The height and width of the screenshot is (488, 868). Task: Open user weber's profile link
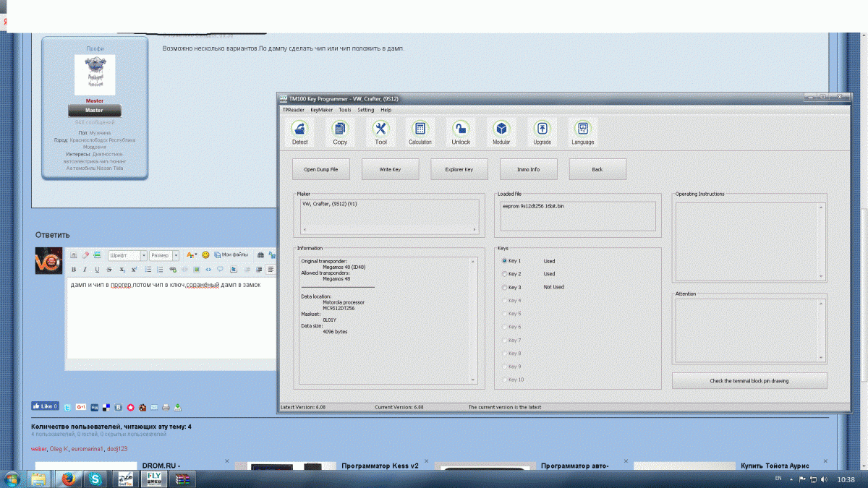pos(39,449)
